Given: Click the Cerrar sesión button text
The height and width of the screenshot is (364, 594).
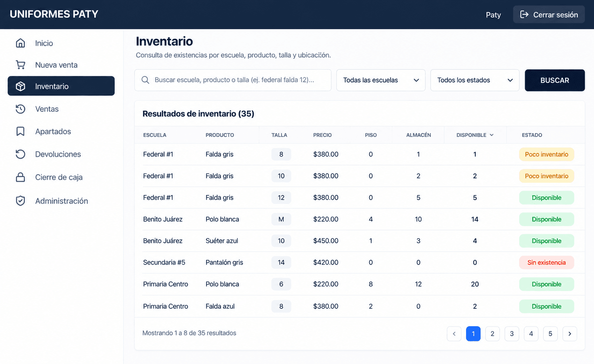Looking at the screenshot, I should [x=555, y=15].
